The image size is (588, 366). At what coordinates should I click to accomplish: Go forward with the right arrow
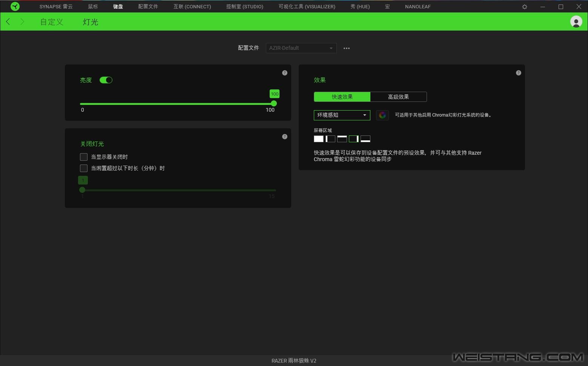22,22
